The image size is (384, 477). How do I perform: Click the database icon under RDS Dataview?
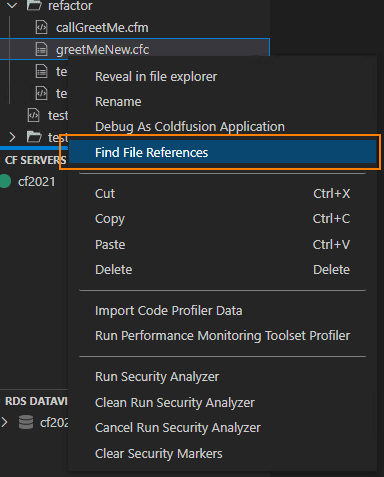(26, 422)
